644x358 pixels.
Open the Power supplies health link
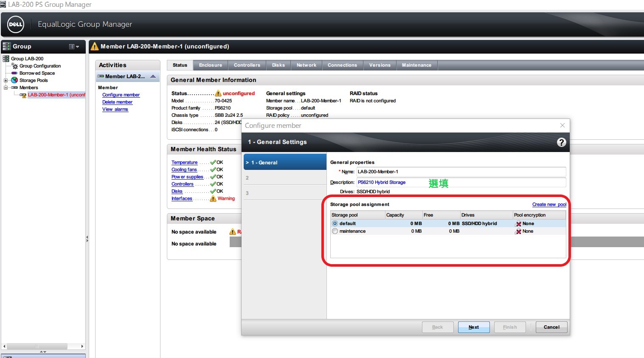(x=187, y=177)
